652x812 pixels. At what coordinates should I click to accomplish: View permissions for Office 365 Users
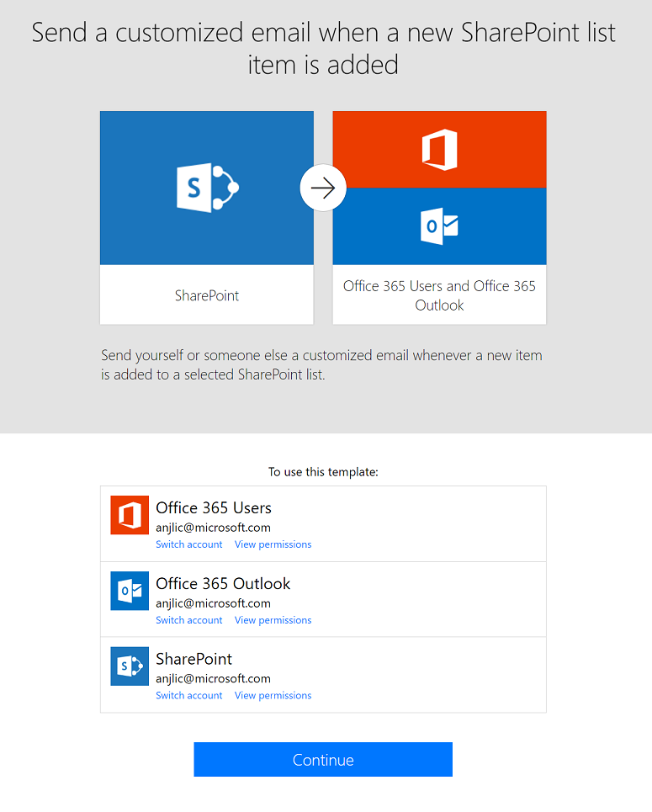(x=273, y=544)
